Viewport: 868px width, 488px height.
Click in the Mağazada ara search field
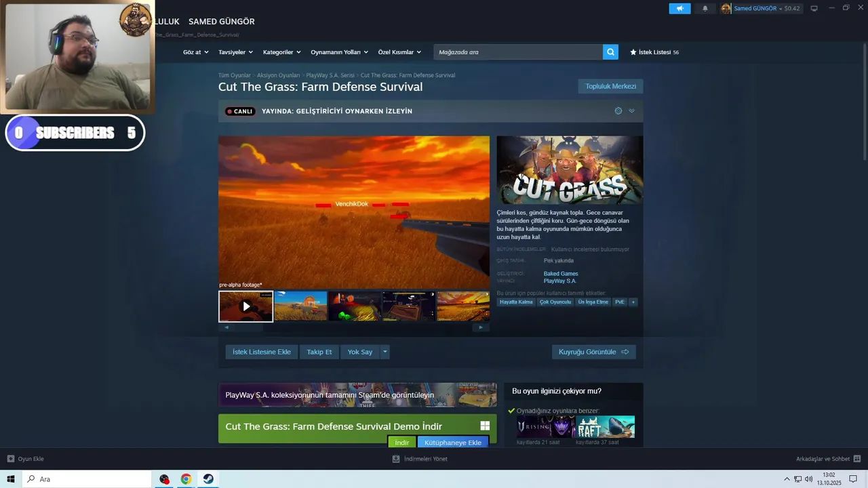pyautogui.click(x=518, y=52)
